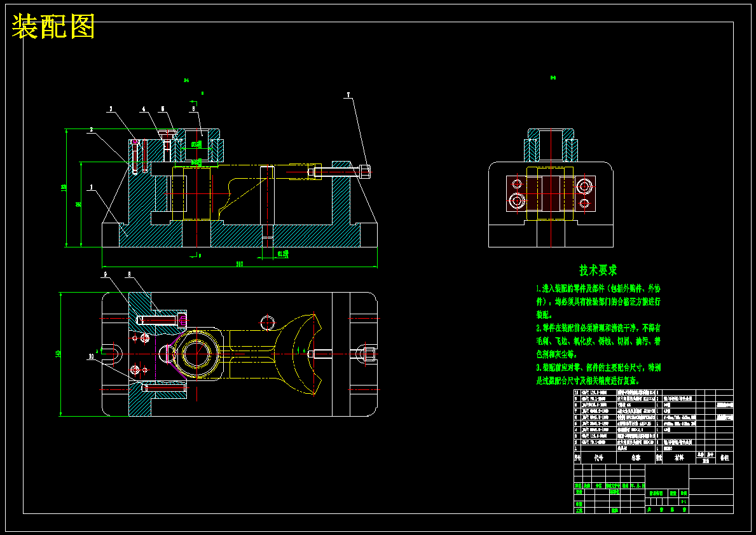This screenshot has height=535, width=756.
Task: Click balloon number 1 in front view
Action: pos(91,186)
